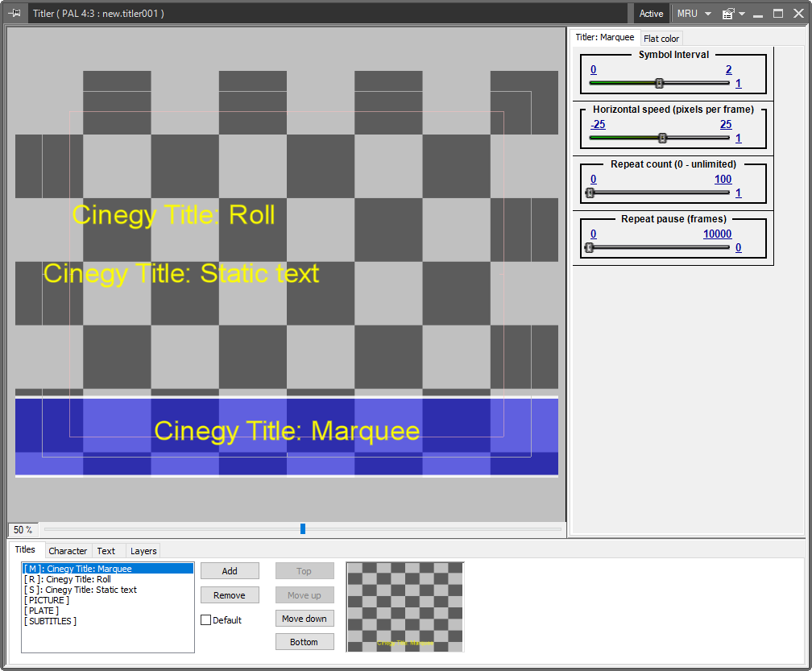Open the Character tab
Image resolution: width=812 pixels, height=671 pixels.
coord(68,551)
